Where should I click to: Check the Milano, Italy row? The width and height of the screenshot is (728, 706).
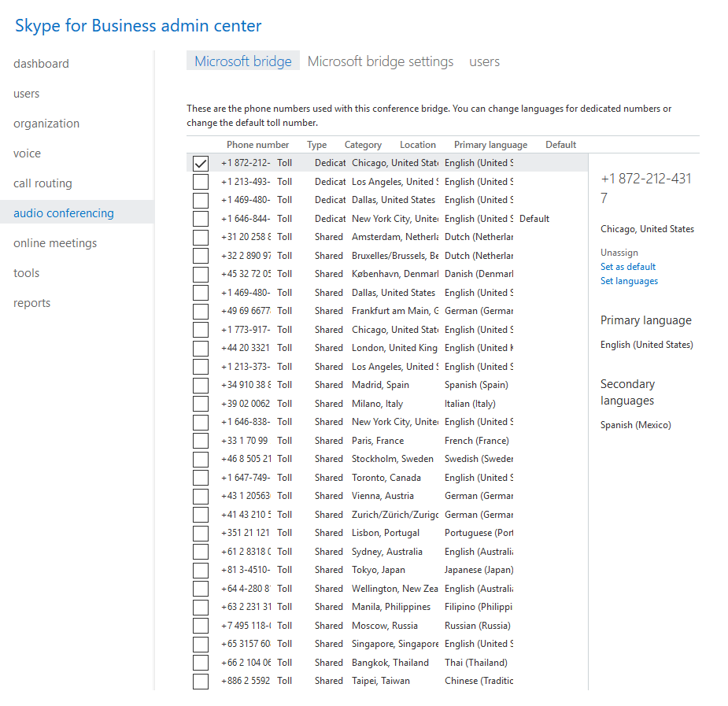point(201,404)
